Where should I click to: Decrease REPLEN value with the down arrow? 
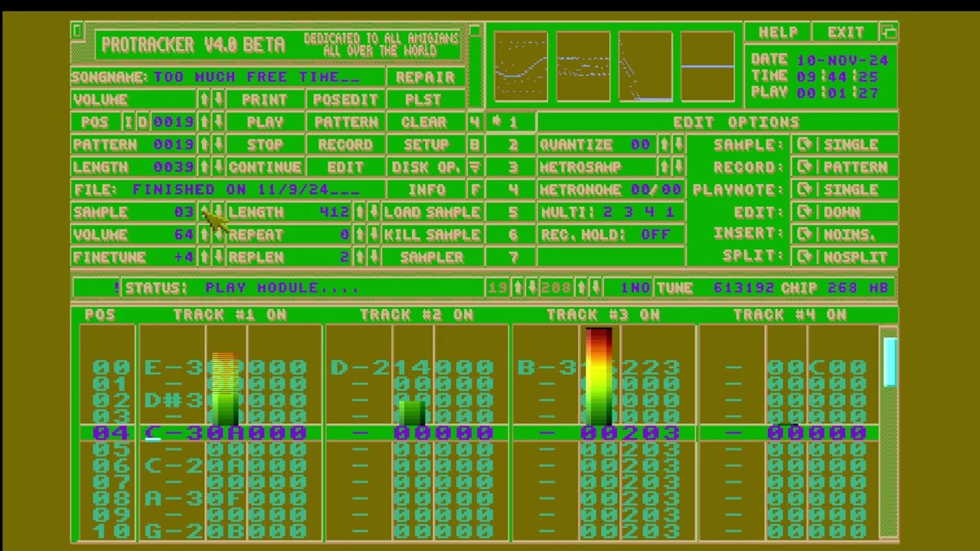[374, 257]
